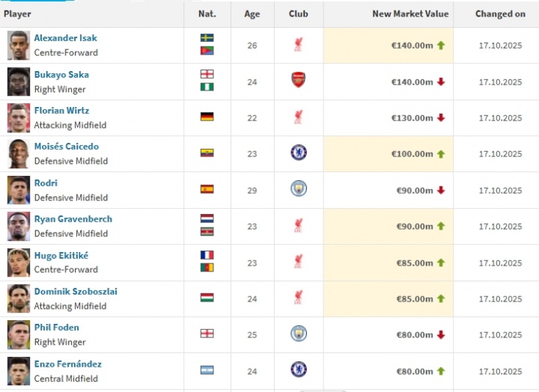Screen dimensions: 539x392
Task: Click Arsenal club crest in Saka row
Action: pyautogui.click(x=298, y=81)
